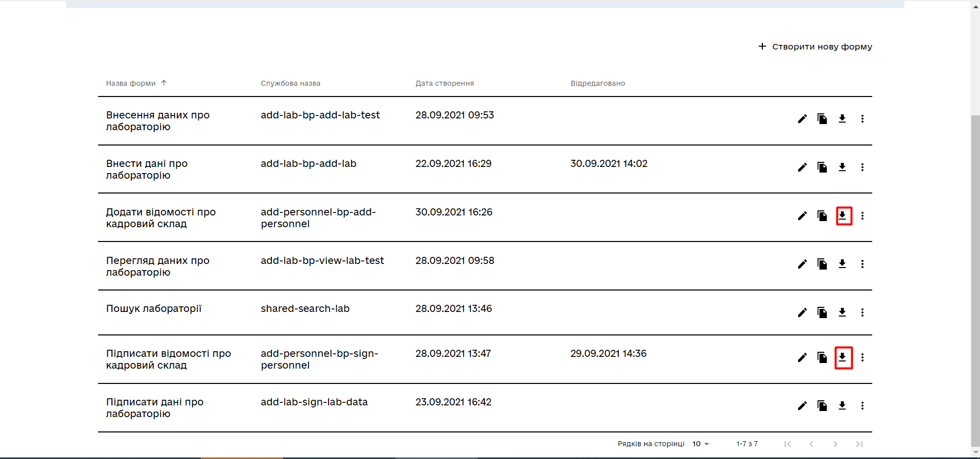Open more options for add-lab-sign-lab-data row
The image size is (980, 459).
click(x=862, y=406)
